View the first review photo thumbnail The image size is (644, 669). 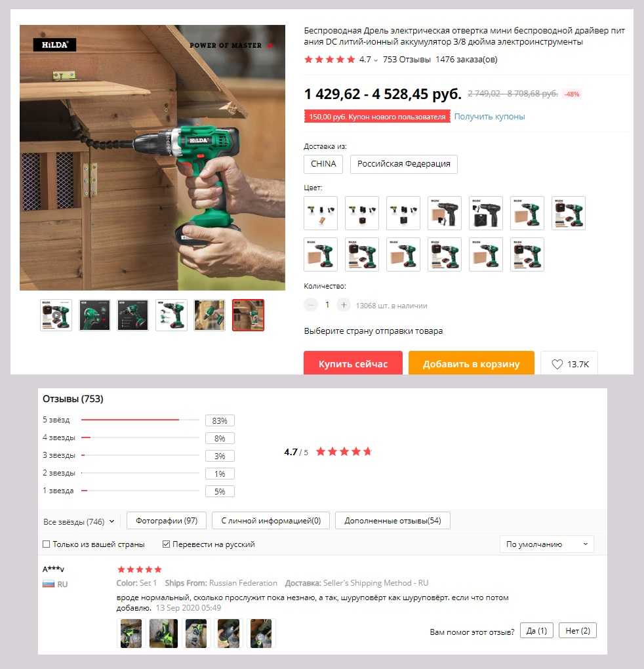pyautogui.click(x=131, y=634)
